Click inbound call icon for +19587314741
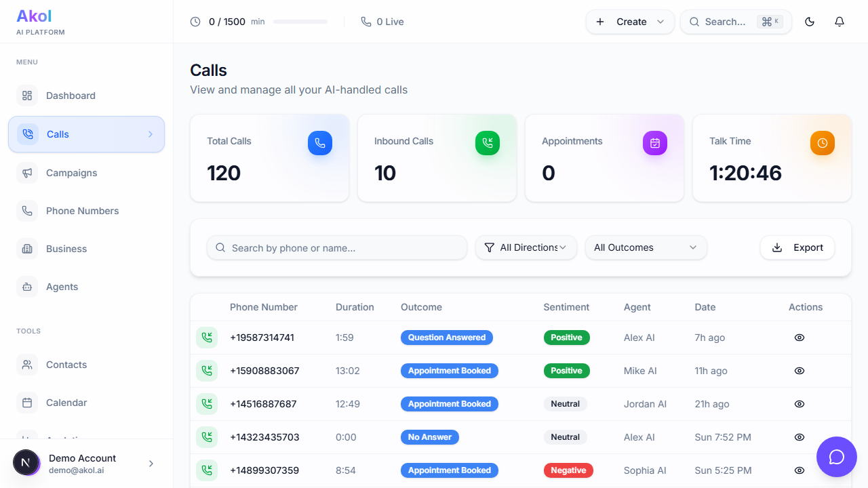Screen dimensions: 868x488 (x=207, y=338)
